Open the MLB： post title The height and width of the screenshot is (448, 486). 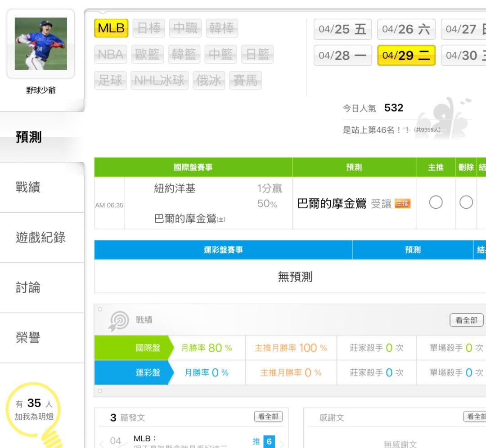click(x=145, y=439)
